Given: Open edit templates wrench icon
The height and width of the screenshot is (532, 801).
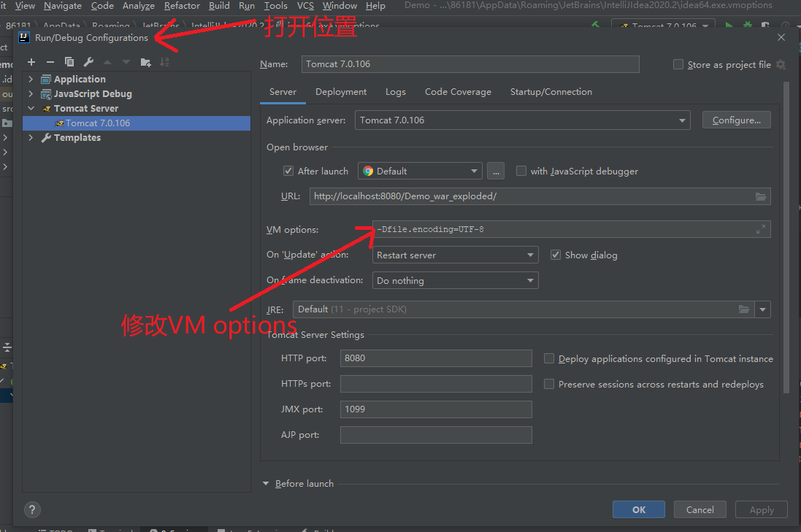Looking at the screenshot, I should [88, 62].
